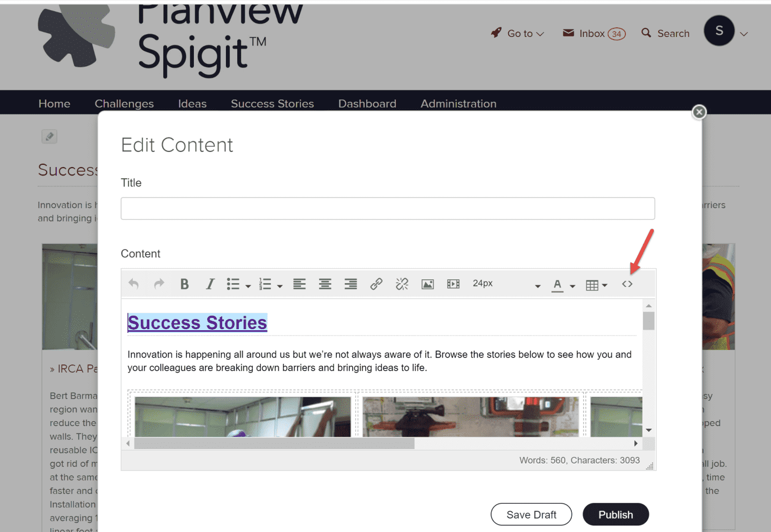Insert an image into the content
The image size is (771, 532).
(x=427, y=284)
